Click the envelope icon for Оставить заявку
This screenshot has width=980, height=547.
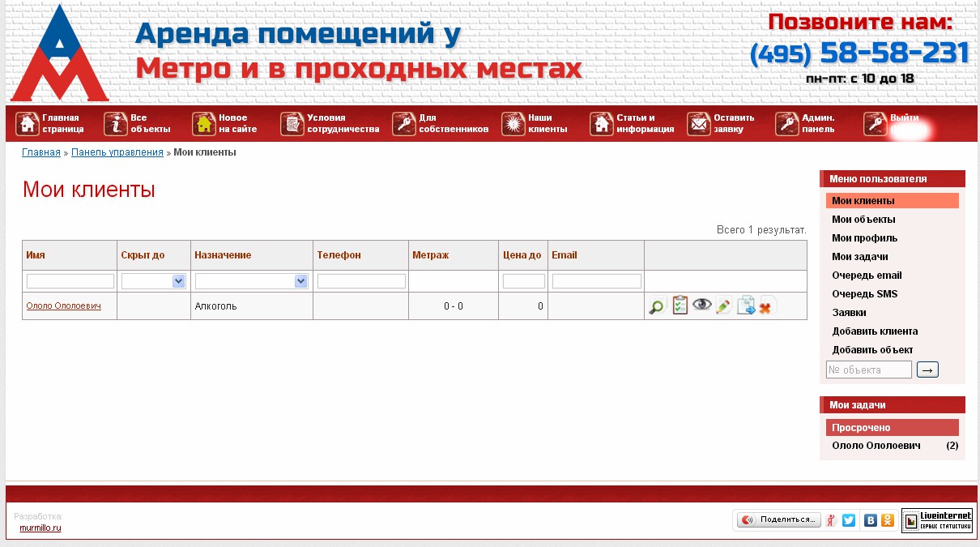point(699,124)
